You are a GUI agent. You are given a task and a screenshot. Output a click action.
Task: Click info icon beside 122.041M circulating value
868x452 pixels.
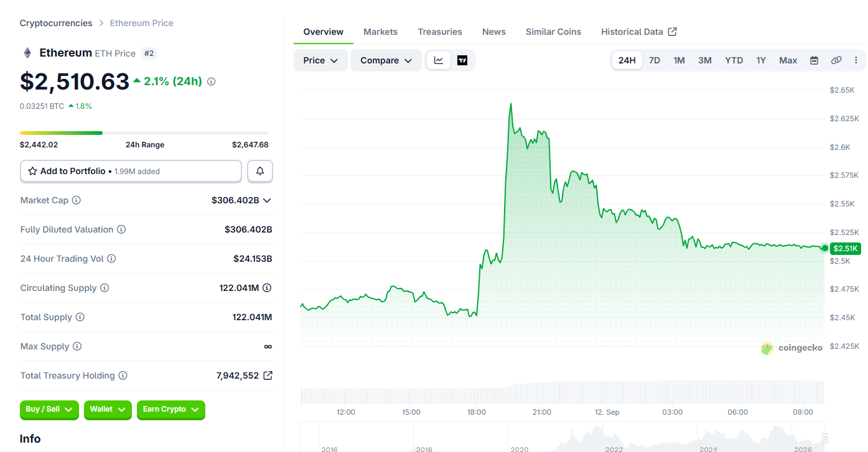tap(267, 288)
